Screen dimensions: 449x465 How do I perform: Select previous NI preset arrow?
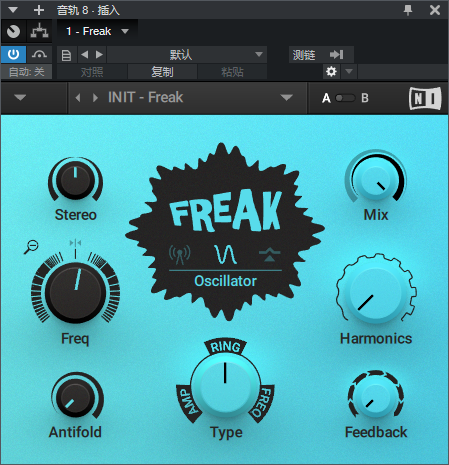click(x=78, y=98)
